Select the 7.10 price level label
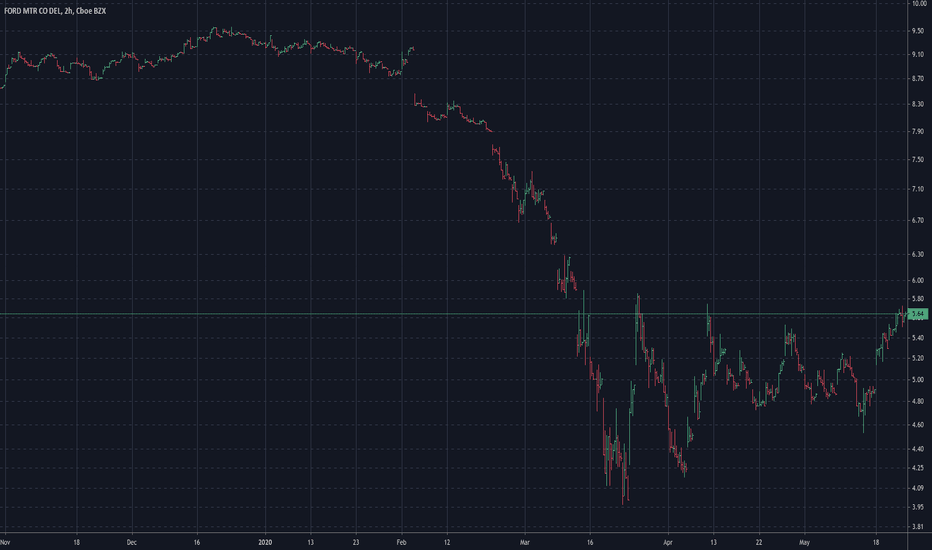 (x=918, y=189)
